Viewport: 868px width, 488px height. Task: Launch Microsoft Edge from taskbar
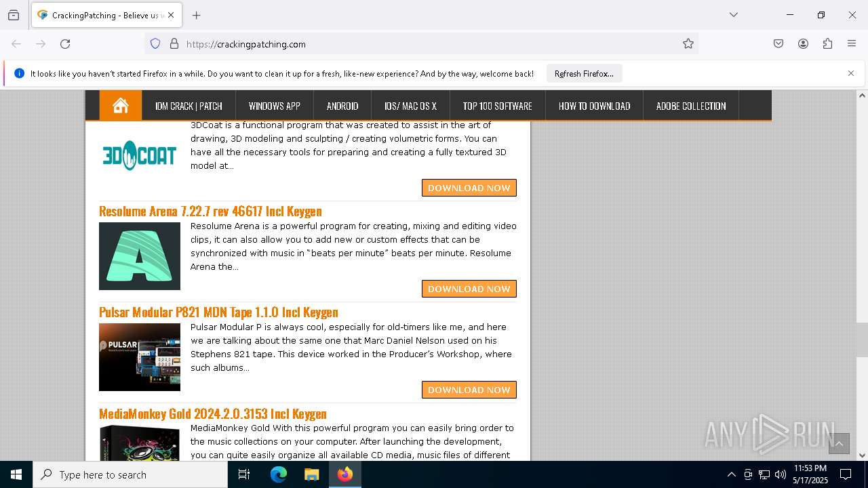tap(279, 474)
